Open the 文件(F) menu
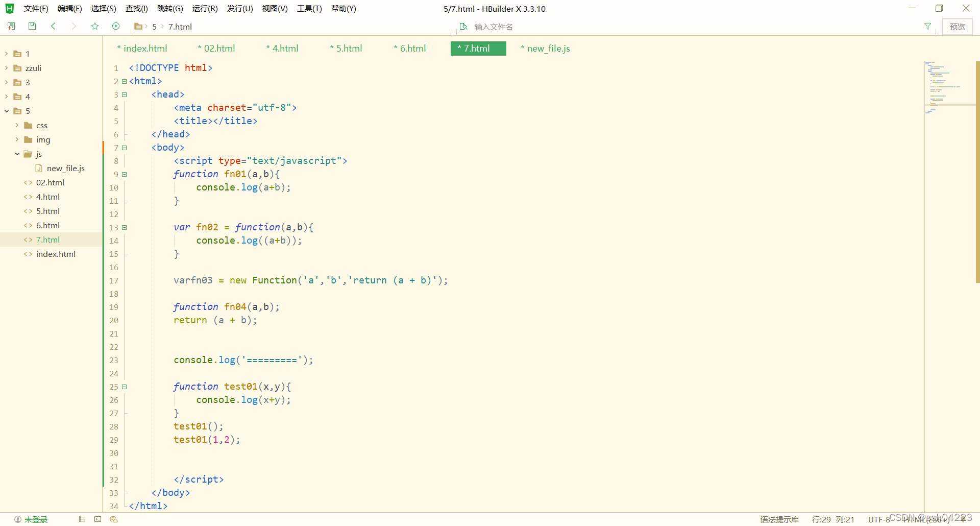 pos(36,9)
